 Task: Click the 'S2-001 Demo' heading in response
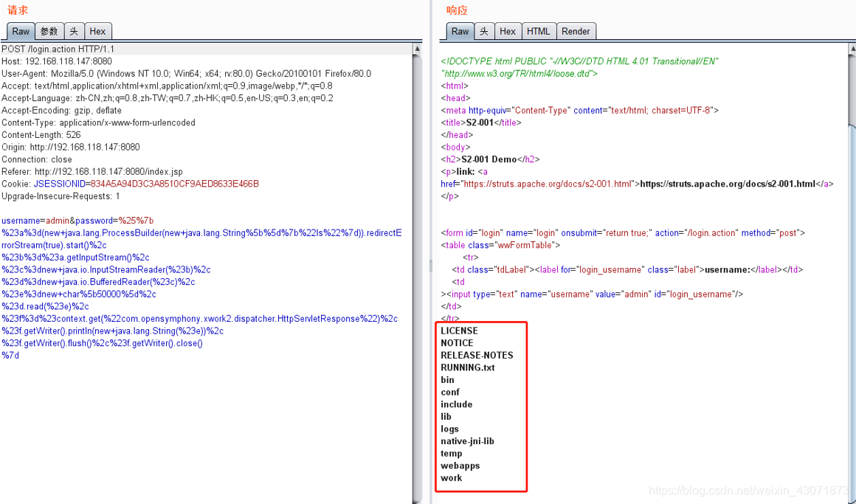click(x=489, y=159)
